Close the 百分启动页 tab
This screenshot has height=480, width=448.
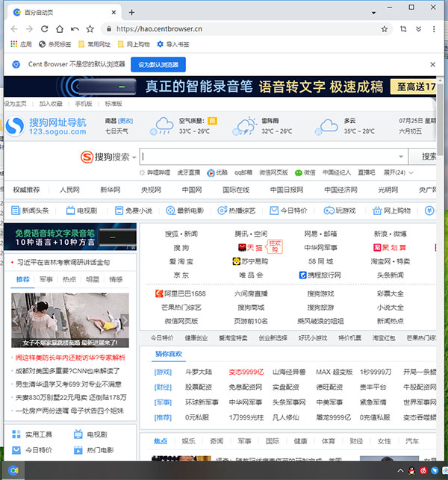(113, 12)
